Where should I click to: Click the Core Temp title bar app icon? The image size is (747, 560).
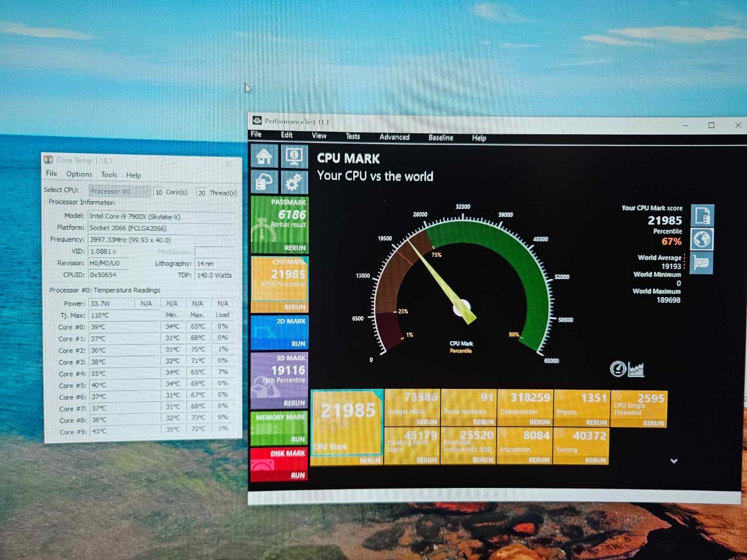click(x=48, y=160)
